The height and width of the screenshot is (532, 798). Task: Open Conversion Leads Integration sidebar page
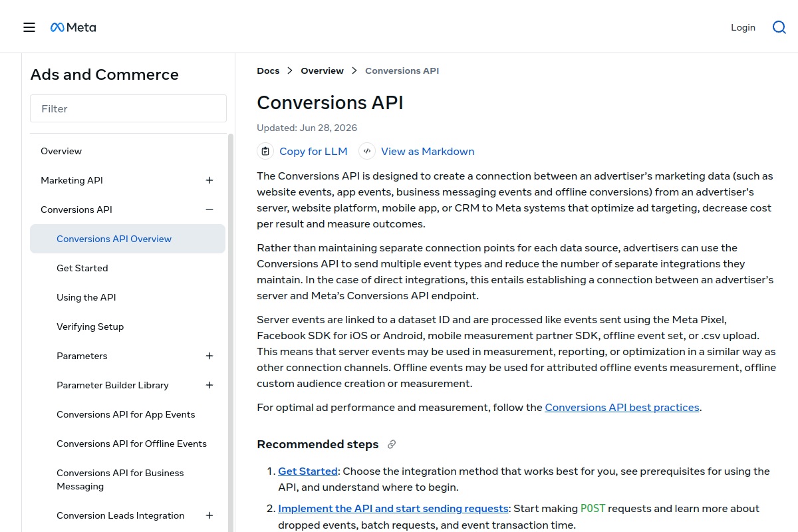[120, 515]
